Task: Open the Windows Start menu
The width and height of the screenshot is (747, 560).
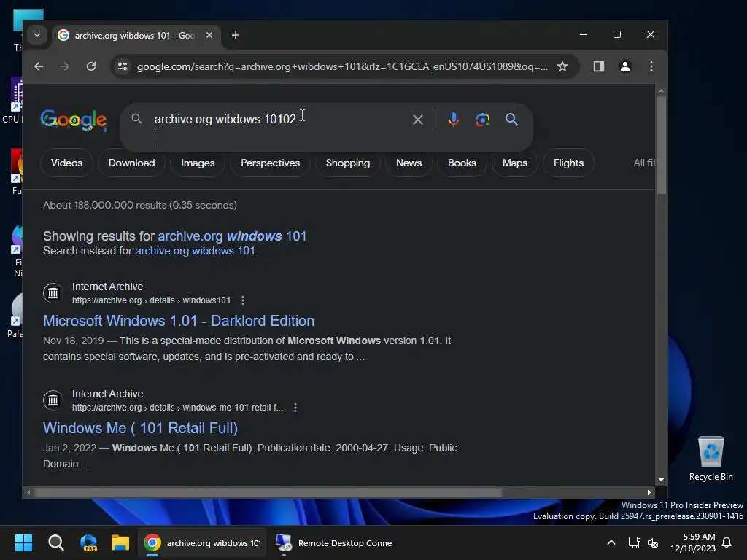Action: (23, 542)
